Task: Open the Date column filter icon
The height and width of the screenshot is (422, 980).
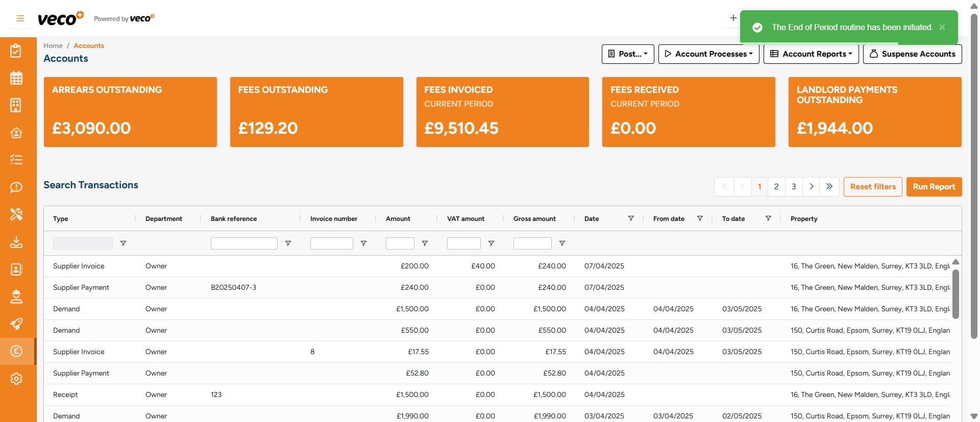Action: coord(631,218)
